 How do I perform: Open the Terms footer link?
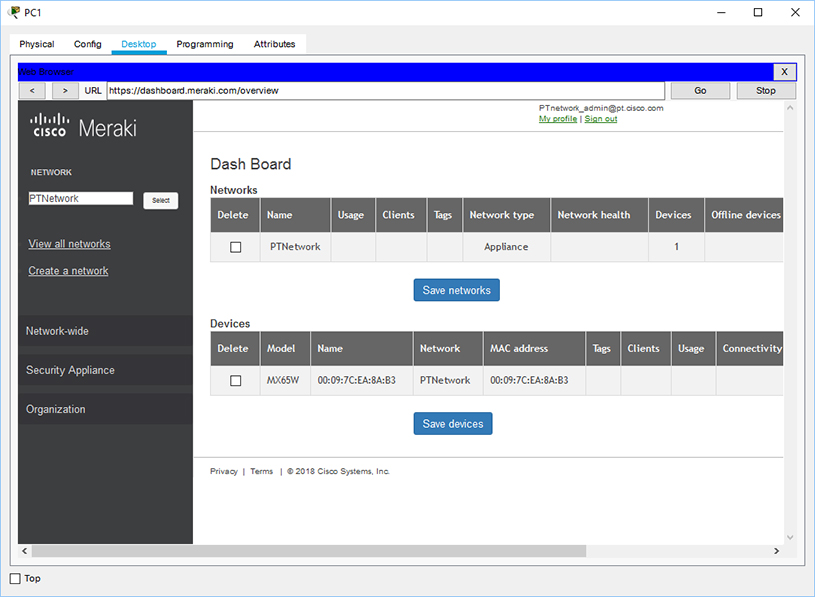point(261,471)
